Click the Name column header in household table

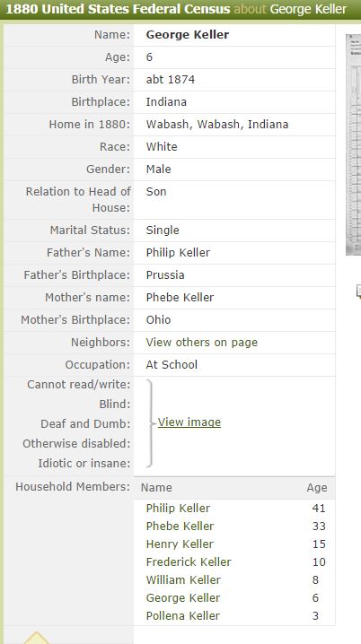(x=156, y=488)
